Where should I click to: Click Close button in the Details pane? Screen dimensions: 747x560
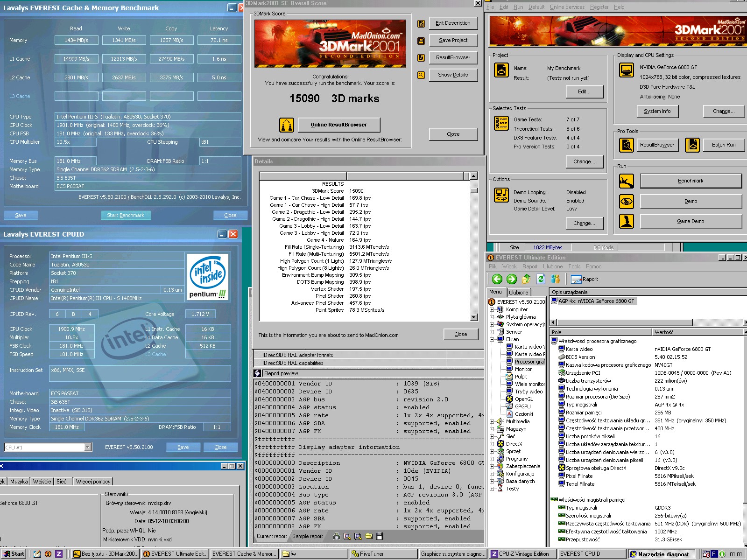(460, 334)
